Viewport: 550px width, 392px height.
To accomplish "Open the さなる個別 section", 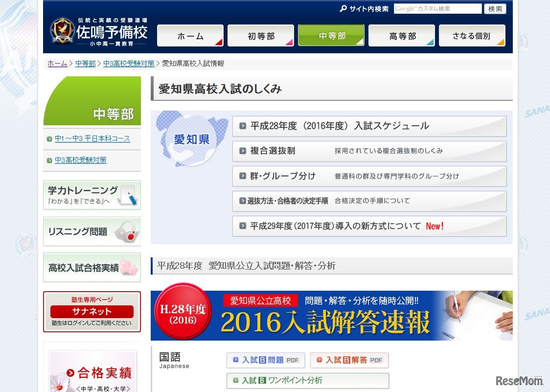I will point(472,35).
